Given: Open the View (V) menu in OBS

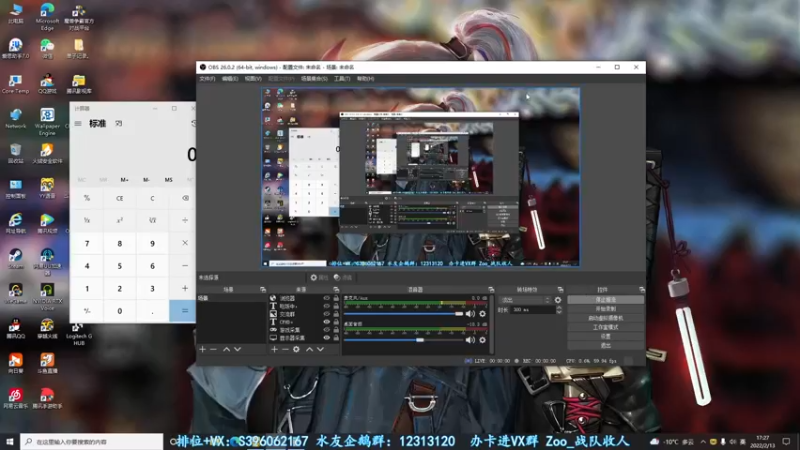Looking at the screenshot, I should click(x=253, y=79).
